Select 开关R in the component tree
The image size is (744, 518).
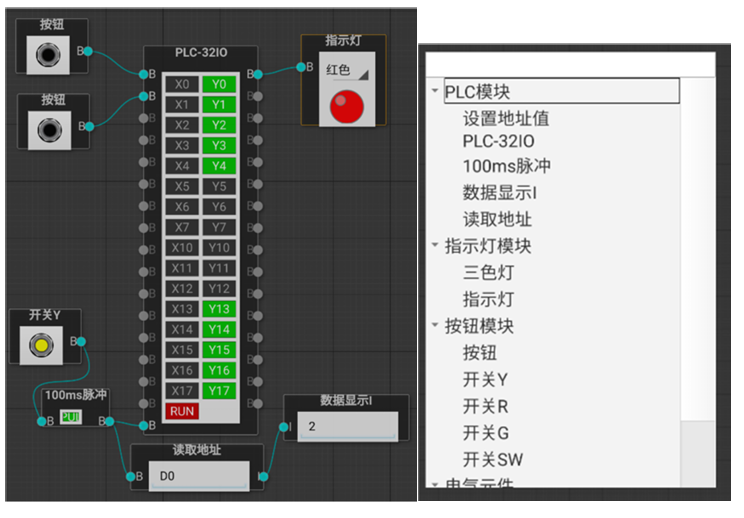tap(485, 406)
